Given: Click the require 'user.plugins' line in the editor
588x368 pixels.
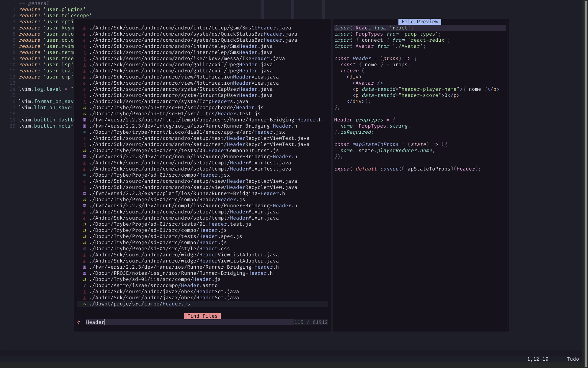Looking at the screenshot, I should click(52, 10).
